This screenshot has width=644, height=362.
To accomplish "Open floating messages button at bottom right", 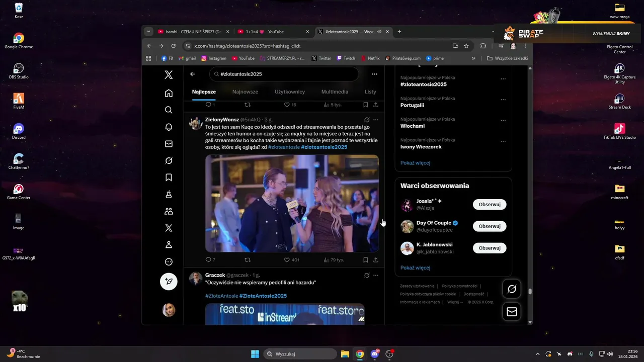I will pos(512,312).
